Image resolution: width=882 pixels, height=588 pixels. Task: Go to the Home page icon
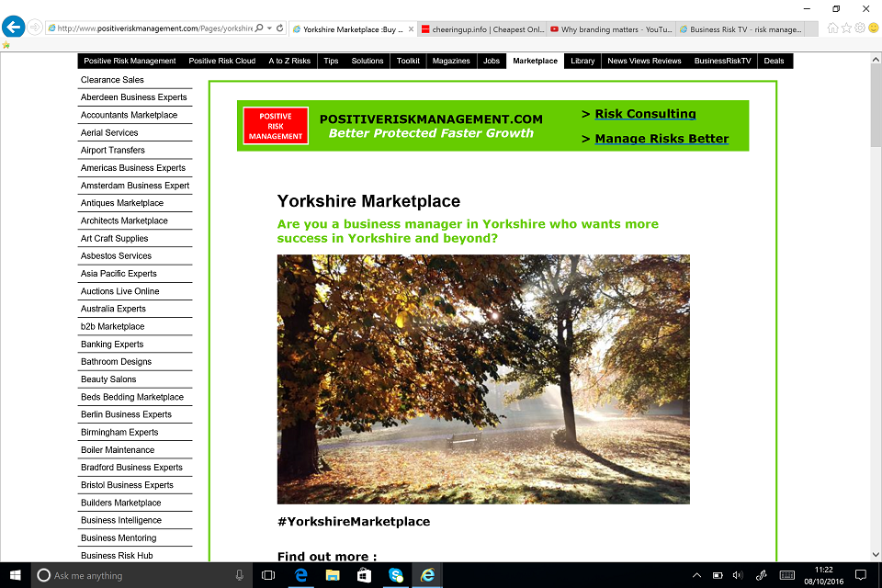[832, 28]
